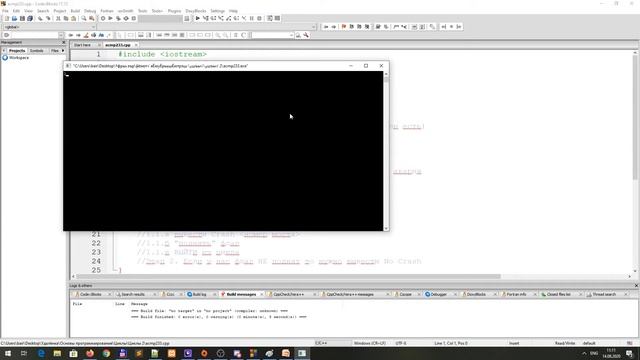Open the global scope dropdown
640x360 pixels.
click(x=49, y=27)
